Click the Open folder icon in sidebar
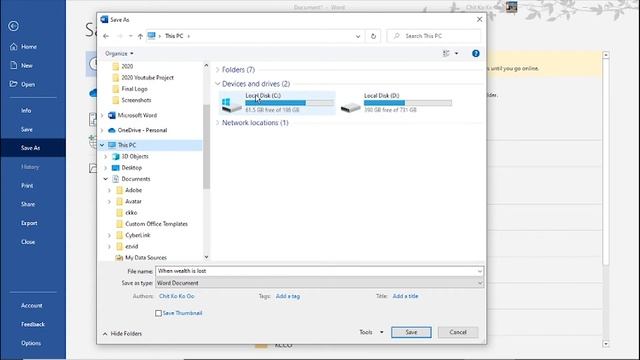 (x=13, y=84)
